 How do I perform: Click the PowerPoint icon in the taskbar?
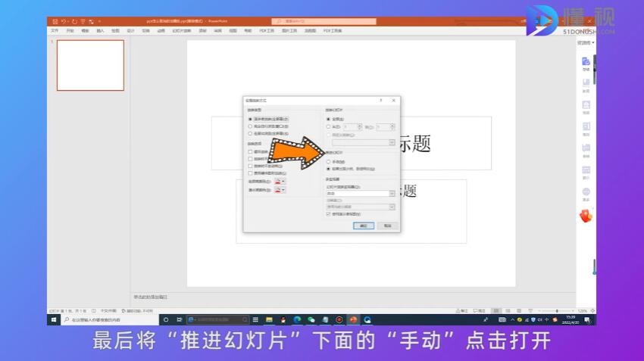(353, 320)
